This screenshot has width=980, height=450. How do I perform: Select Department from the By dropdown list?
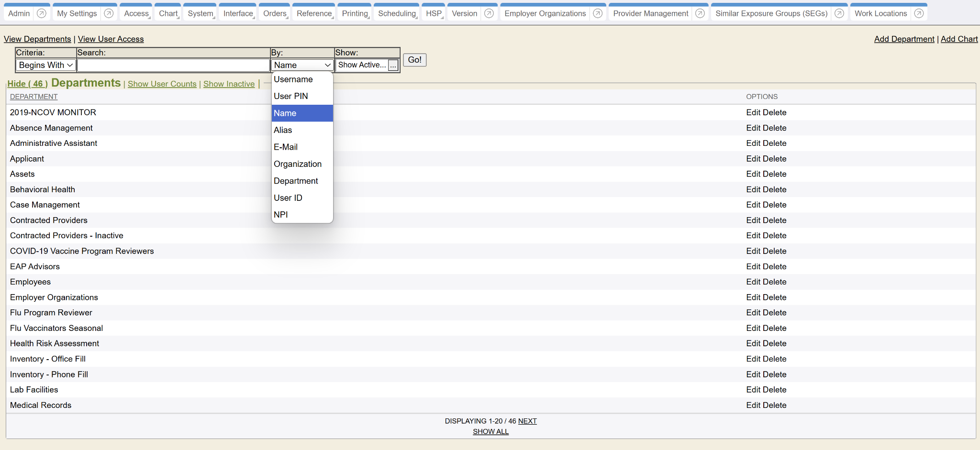pyautogui.click(x=296, y=181)
